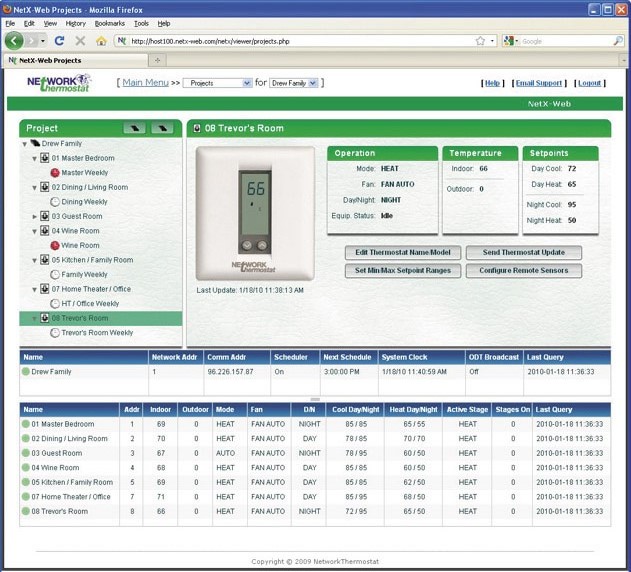Image resolution: width=631 pixels, height=572 pixels.
Task: Click the thermostat down arrow button
Action: pos(247,245)
